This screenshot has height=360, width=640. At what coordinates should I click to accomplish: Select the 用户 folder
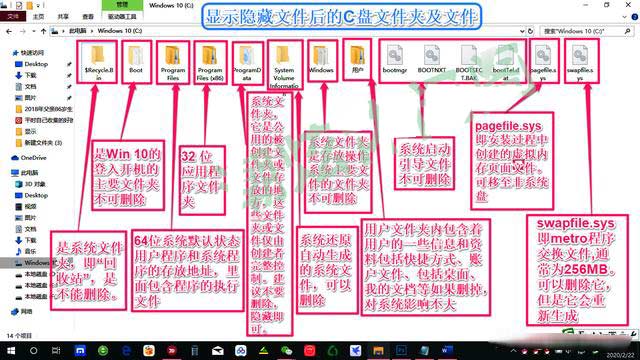click(358, 60)
